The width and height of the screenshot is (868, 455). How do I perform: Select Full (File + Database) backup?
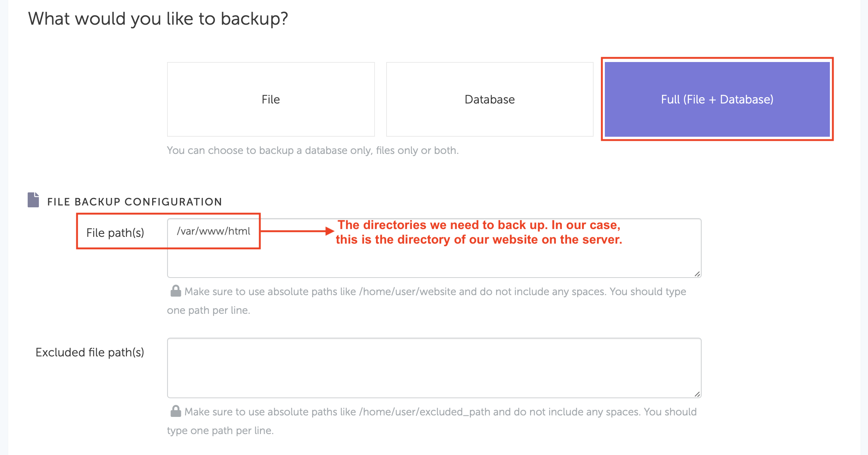[717, 99]
